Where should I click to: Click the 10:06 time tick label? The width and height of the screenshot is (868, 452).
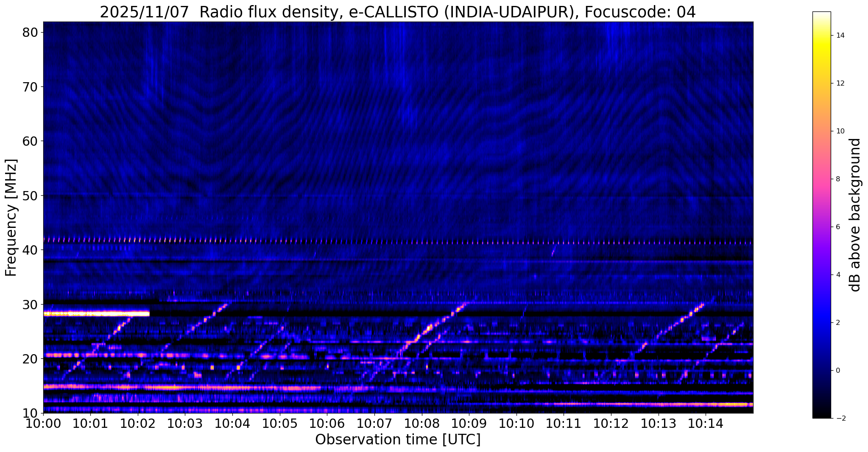point(327,424)
